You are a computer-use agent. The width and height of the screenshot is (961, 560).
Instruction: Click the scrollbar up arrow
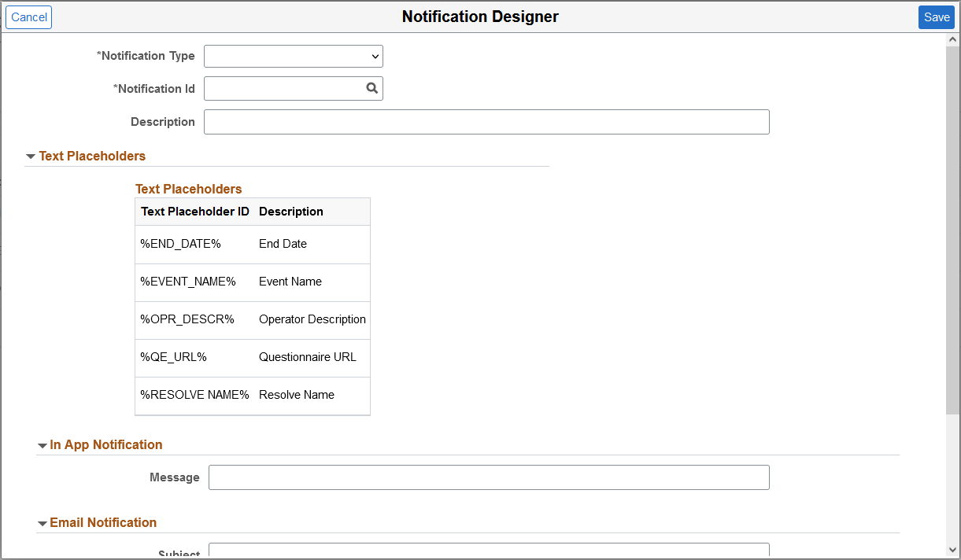[x=953, y=39]
